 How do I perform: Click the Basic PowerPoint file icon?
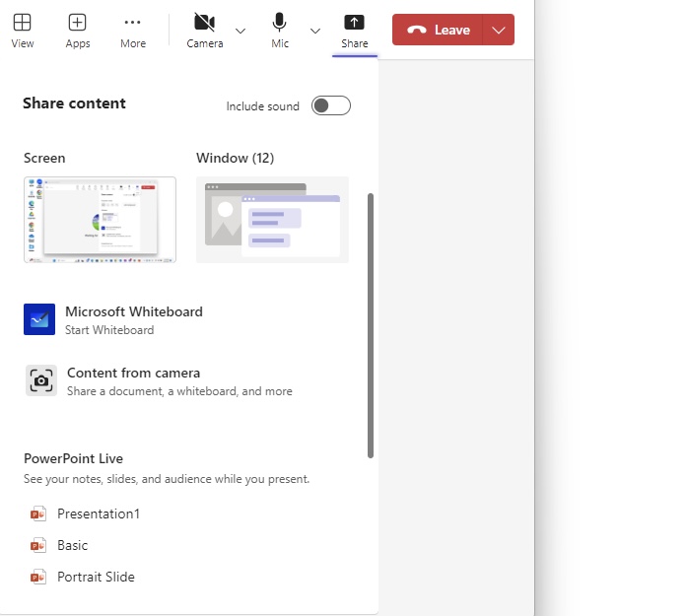38,545
